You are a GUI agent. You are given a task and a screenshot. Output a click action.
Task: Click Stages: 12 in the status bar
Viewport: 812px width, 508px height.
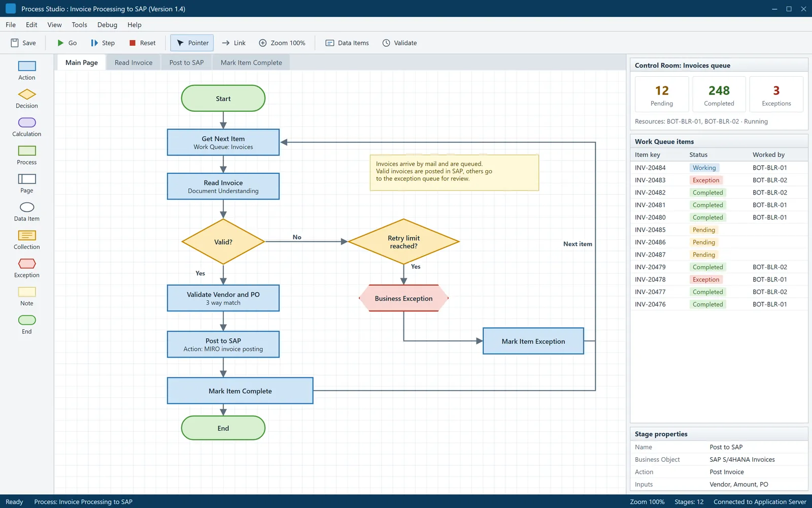click(x=689, y=502)
